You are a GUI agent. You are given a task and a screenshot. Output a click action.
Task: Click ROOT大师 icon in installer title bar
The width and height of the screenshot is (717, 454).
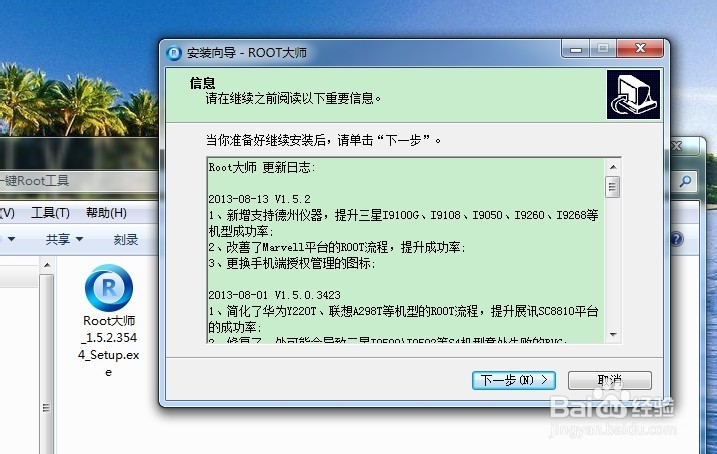click(x=174, y=53)
